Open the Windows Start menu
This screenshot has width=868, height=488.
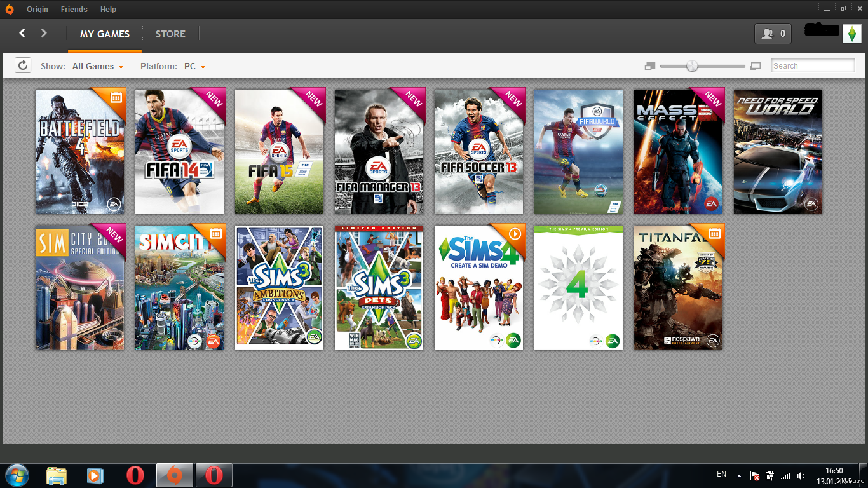click(x=16, y=475)
